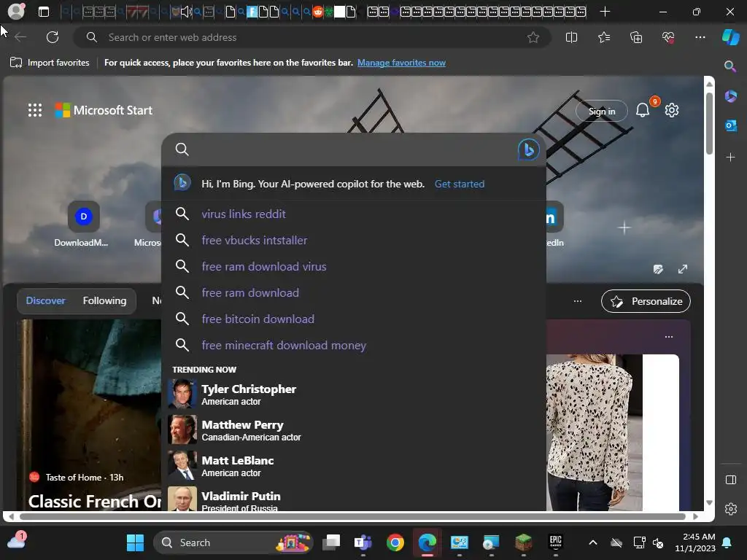The width and height of the screenshot is (747, 560).
Task: Edit the background image icon
Action: click(659, 269)
